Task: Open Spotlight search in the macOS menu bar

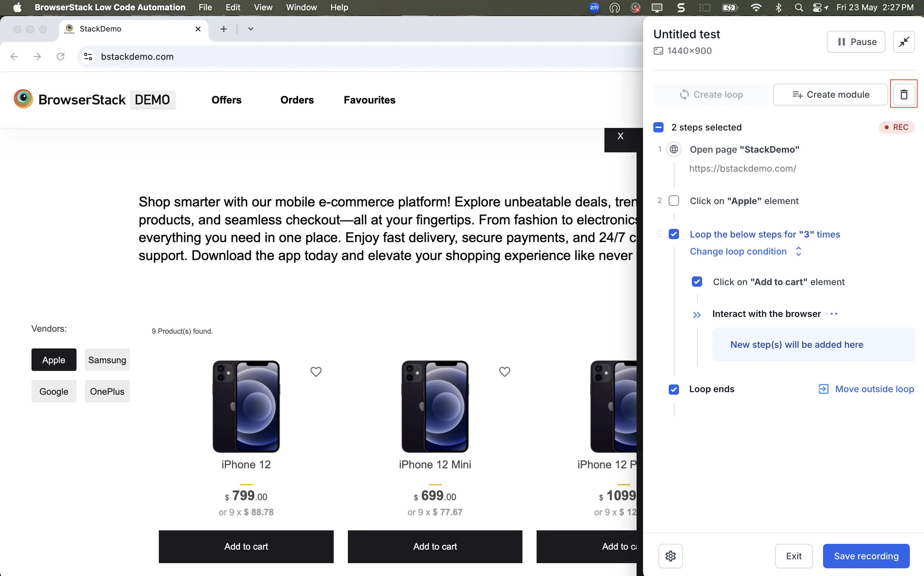Action: pyautogui.click(x=799, y=7)
